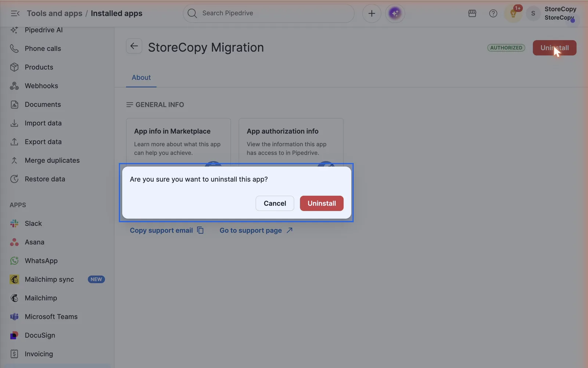Click the Uninstall button in page header

coord(555,48)
